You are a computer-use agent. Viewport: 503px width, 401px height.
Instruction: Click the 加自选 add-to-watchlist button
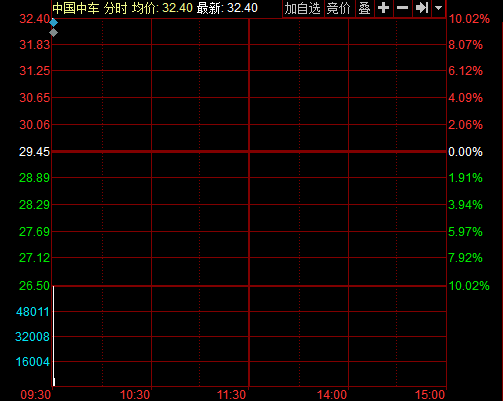(x=303, y=8)
